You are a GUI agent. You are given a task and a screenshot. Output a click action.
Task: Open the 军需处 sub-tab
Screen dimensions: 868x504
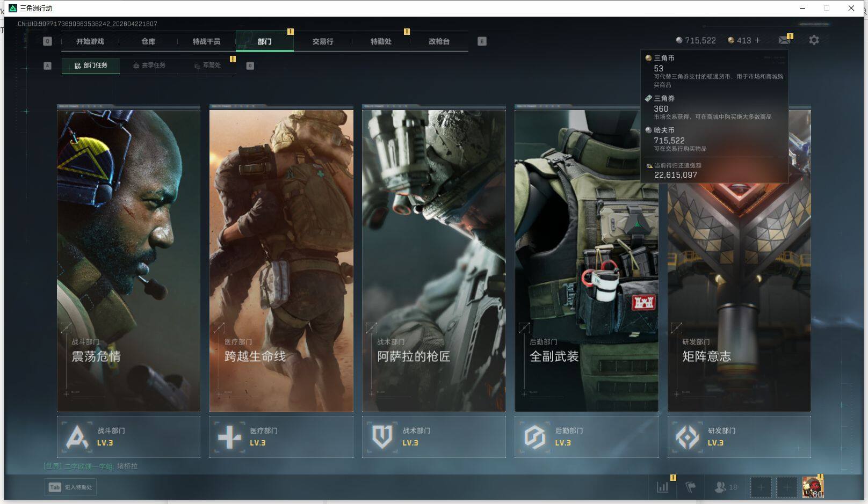point(207,65)
